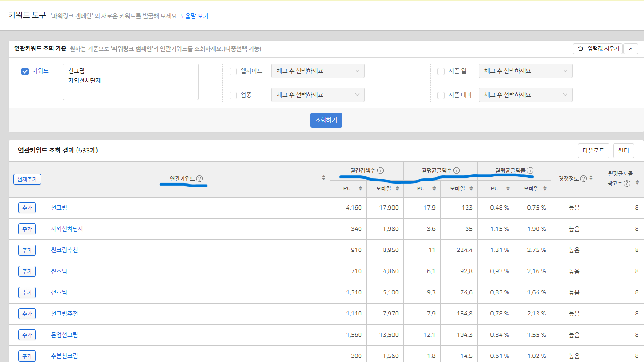Click help icon beside 월평균클릭률 header
This screenshot has height=362, width=644.
pos(530,170)
